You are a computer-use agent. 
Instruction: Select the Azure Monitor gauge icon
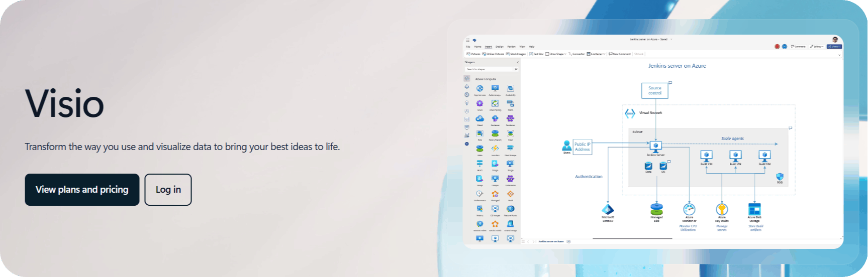tap(689, 209)
